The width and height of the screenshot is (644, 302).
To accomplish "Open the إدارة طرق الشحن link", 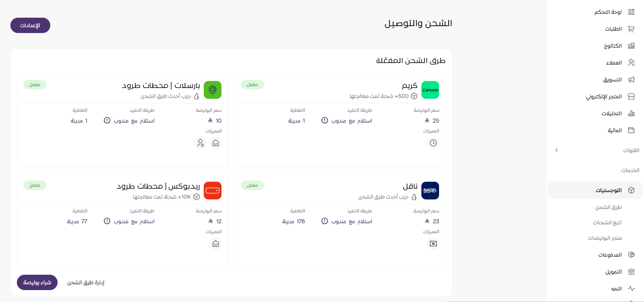I will click(x=86, y=282).
